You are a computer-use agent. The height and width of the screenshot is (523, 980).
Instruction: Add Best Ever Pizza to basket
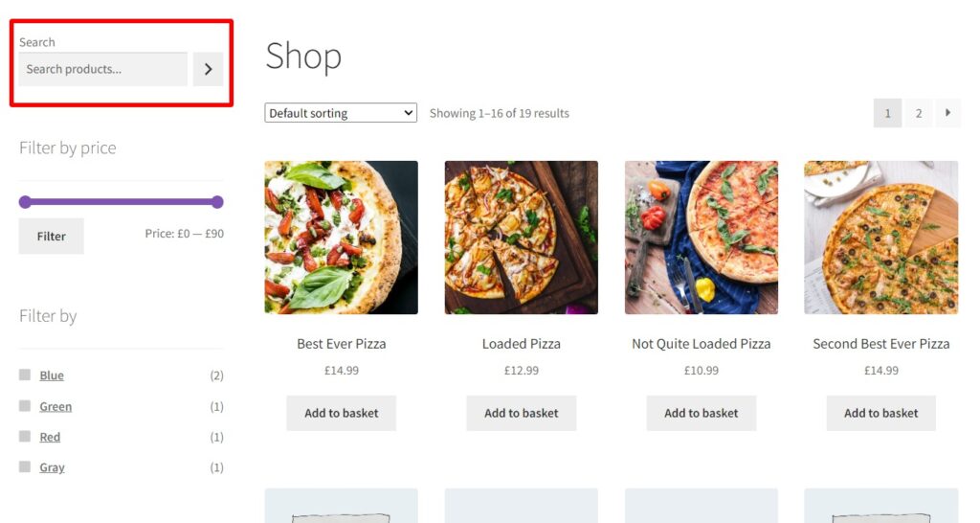point(341,413)
